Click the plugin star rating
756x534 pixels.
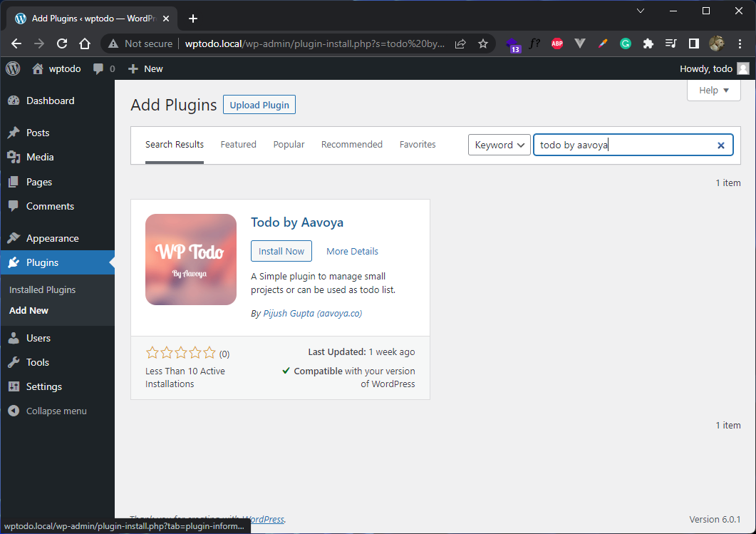[x=181, y=353]
